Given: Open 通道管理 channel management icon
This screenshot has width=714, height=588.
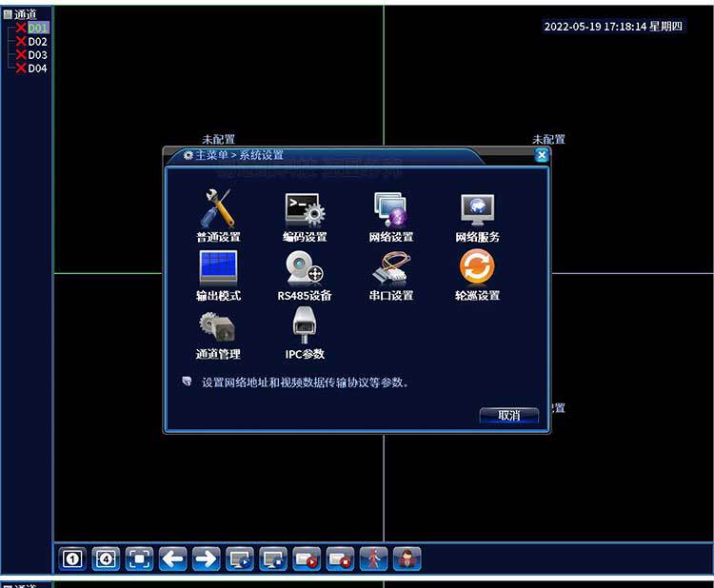Looking at the screenshot, I should click(x=218, y=336).
